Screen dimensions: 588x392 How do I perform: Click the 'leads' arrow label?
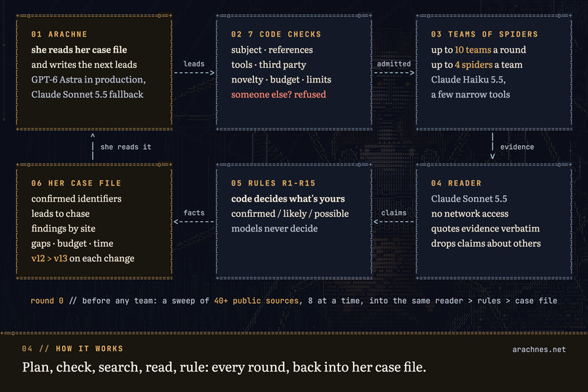pos(194,64)
